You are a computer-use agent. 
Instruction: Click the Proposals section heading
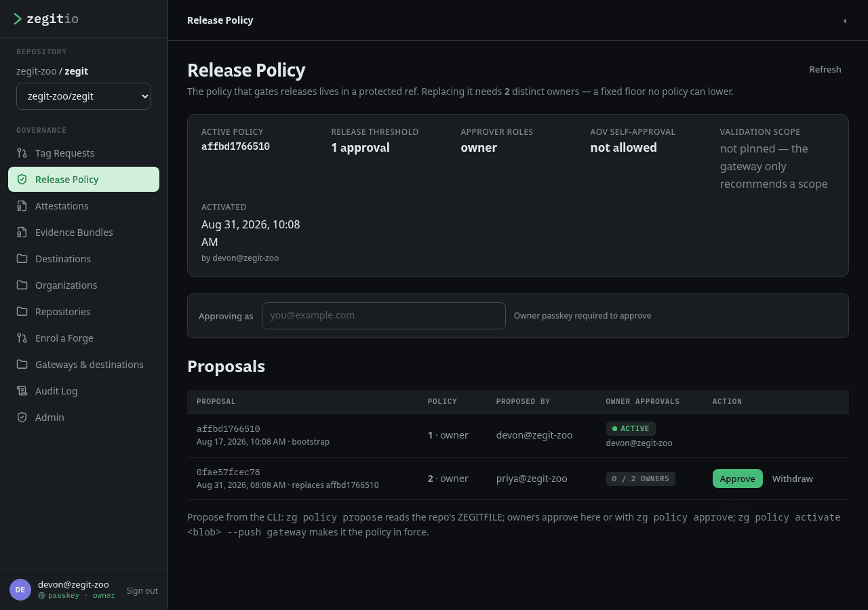[226, 366]
